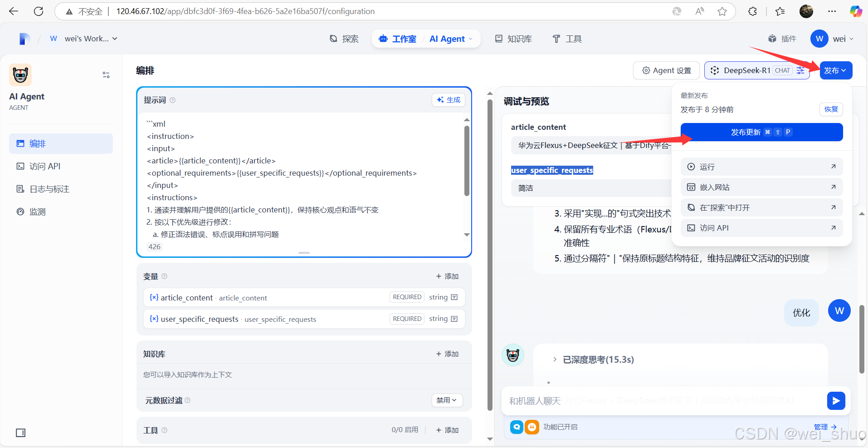
Task: Open app info settings icon beside app avatar
Action: click(x=106, y=75)
